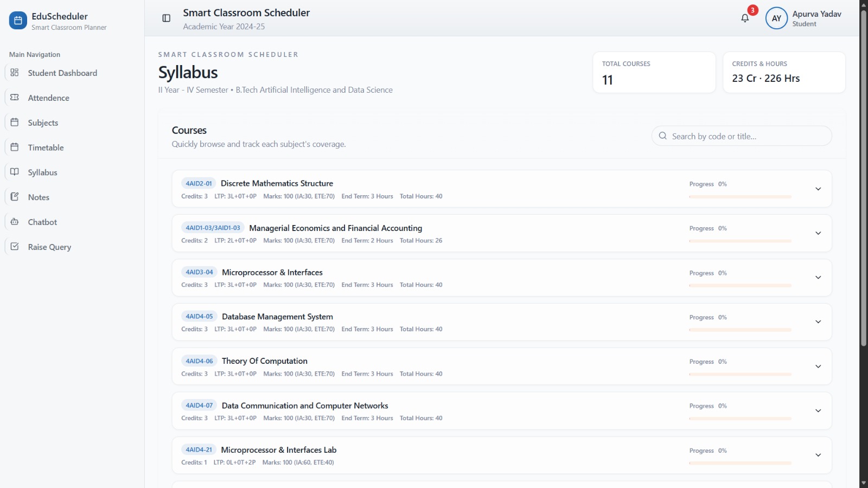Click the Subjects calendar icon
Screen dimensions: 868x488
coord(15,123)
